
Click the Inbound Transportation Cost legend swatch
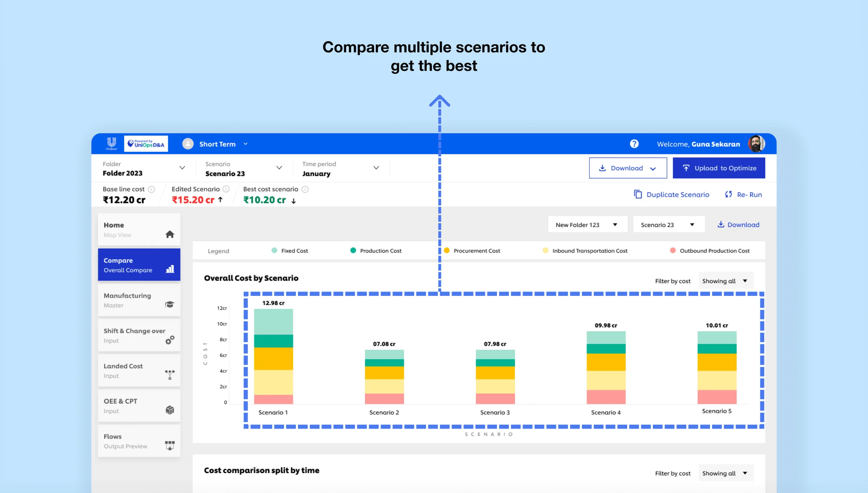(545, 250)
